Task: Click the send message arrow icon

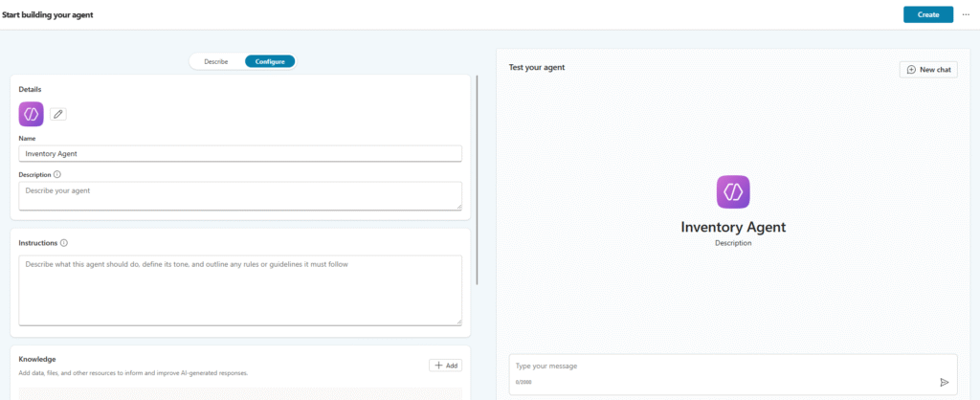Action: coord(944,382)
